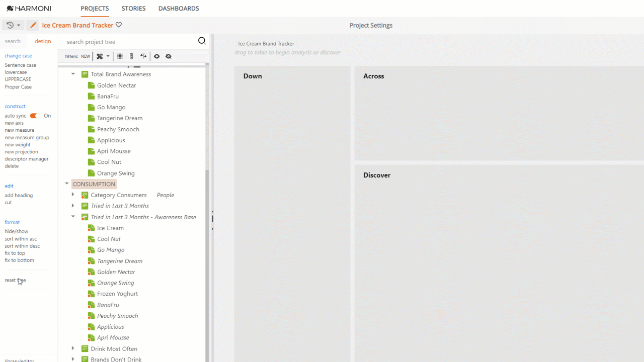
Task: Click the cut link under edit
Action: coord(8,203)
